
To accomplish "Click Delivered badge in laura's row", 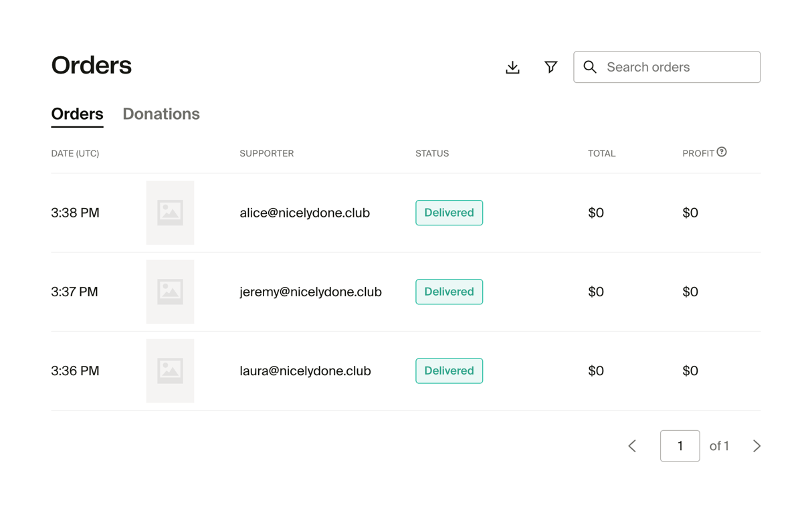I will [449, 371].
